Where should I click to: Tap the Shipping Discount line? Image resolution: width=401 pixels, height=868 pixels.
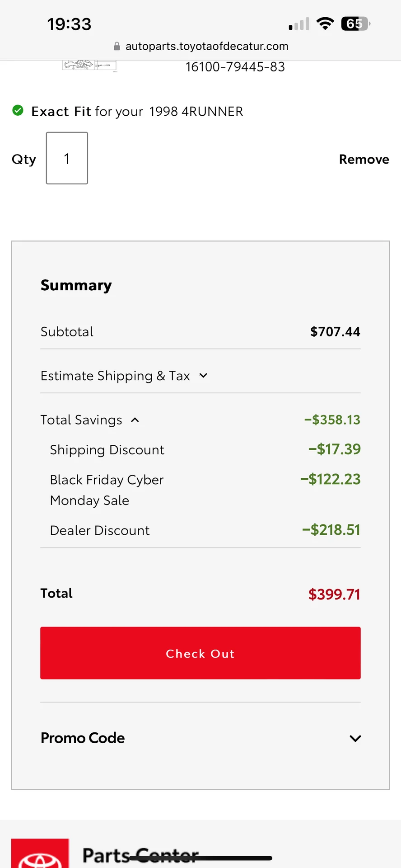click(107, 450)
